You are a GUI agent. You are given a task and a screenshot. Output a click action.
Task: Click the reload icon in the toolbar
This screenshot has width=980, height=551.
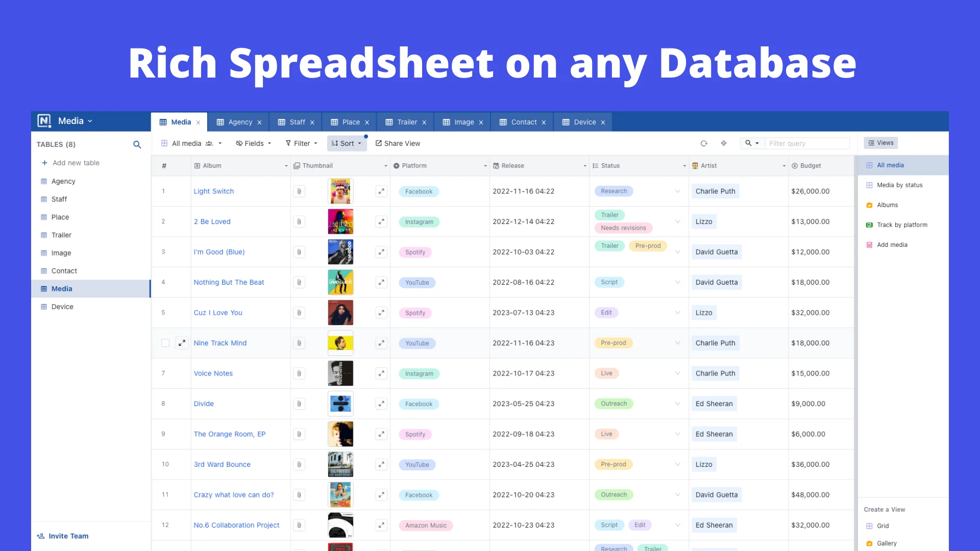(x=704, y=143)
